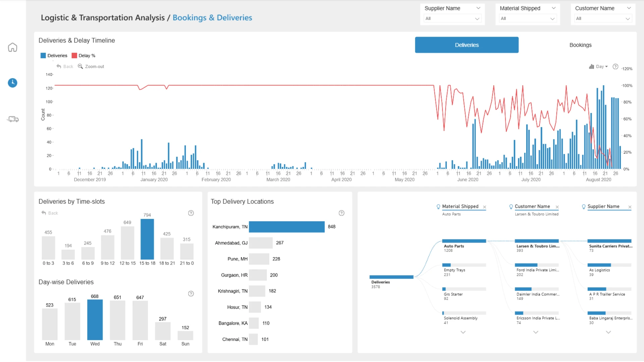The image size is (644, 362).
Task: Select the Auto Parts node
Action: pos(464,241)
